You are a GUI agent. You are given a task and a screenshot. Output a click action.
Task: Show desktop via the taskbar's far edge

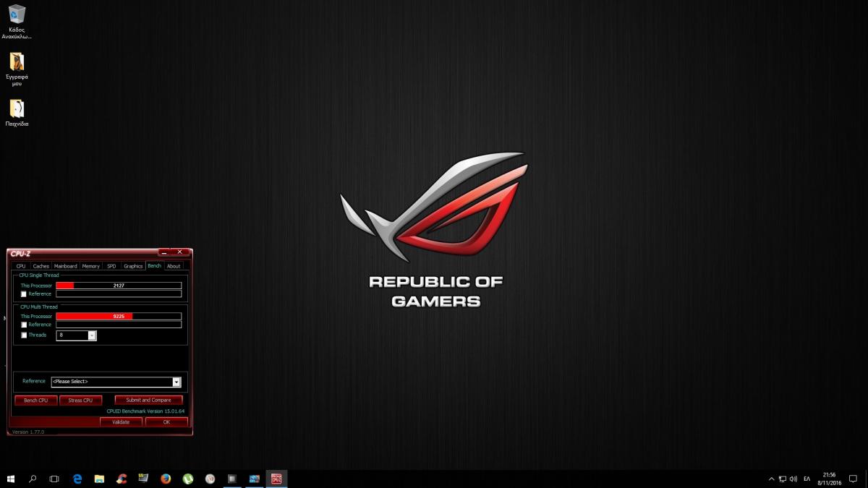pyautogui.click(x=866, y=479)
